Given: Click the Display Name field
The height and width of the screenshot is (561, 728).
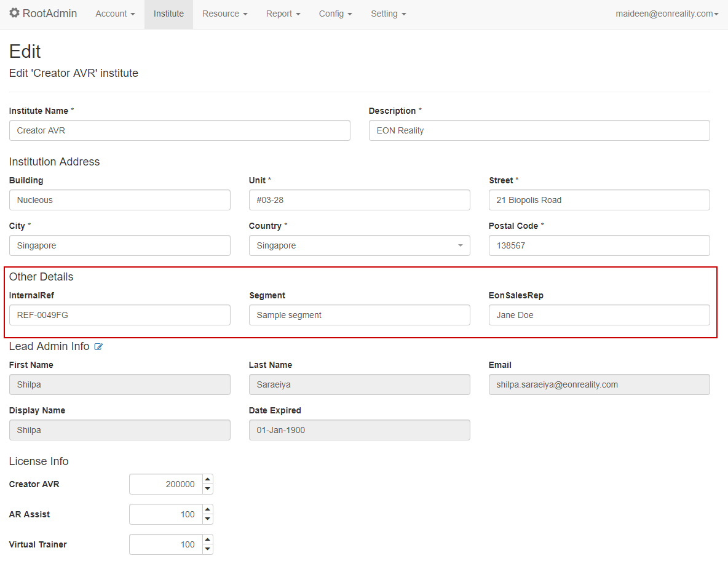Looking at the screenshot, I should click(x=120, y=430).
